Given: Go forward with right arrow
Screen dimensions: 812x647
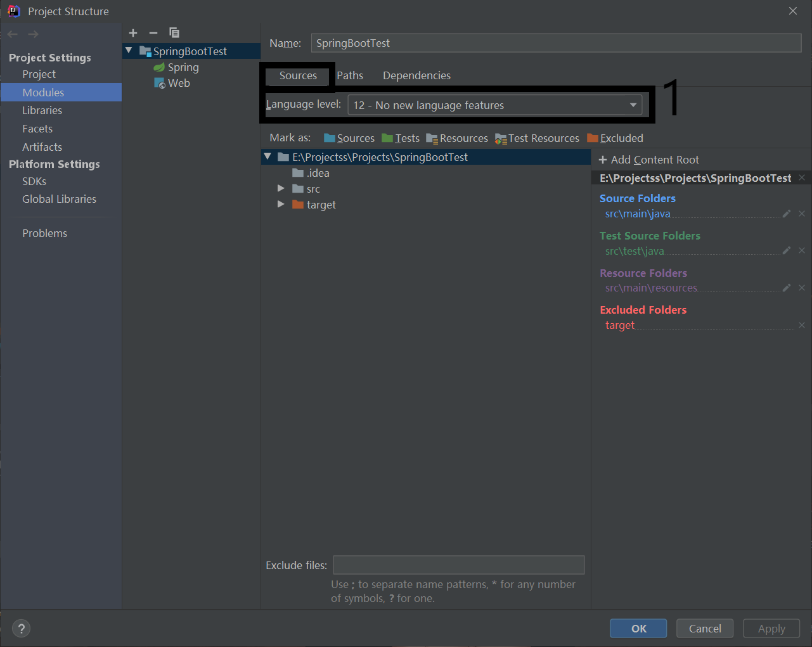Looking at the screenshot, I should tap(33, 34).
